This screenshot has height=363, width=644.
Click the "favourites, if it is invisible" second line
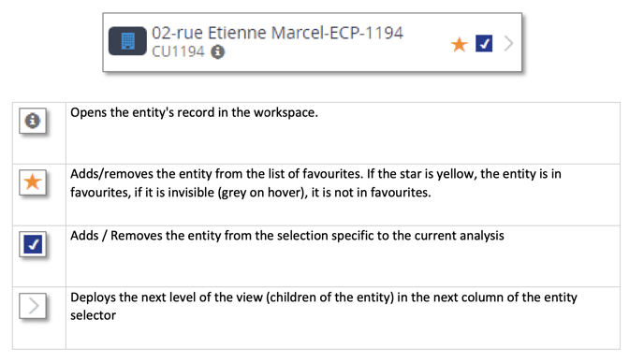click(251, 192)
